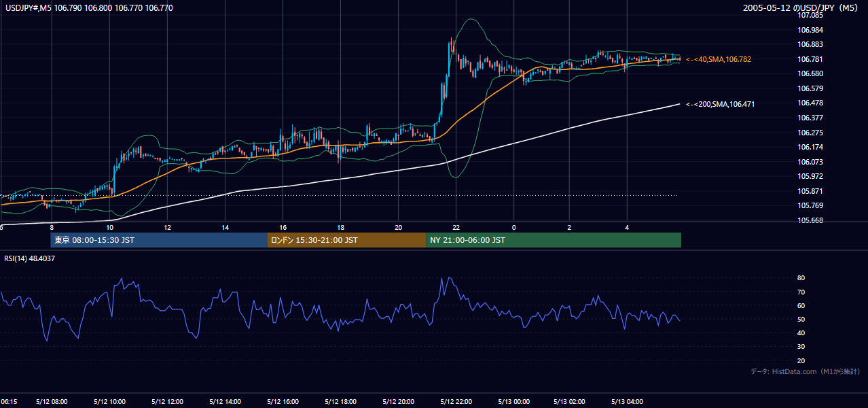Click the 200 SMA label 106.471
This screenshot has width=868, height=408.
pyautogui.click(x=720, y=104)
